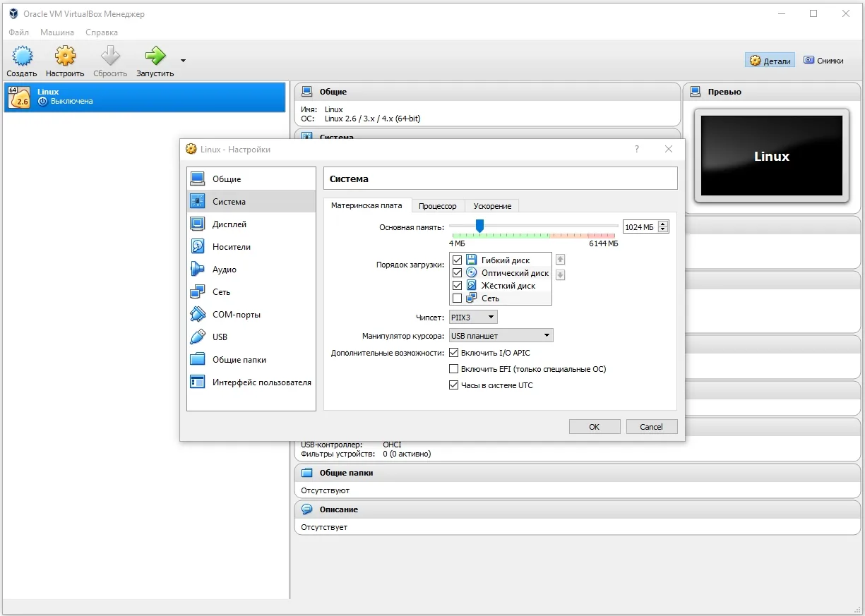Image resolution: width=865 pixels, height=616 pixels.
Task: Toggle Часы в системе UTC checkbox
Action: [x=454, y=385]
